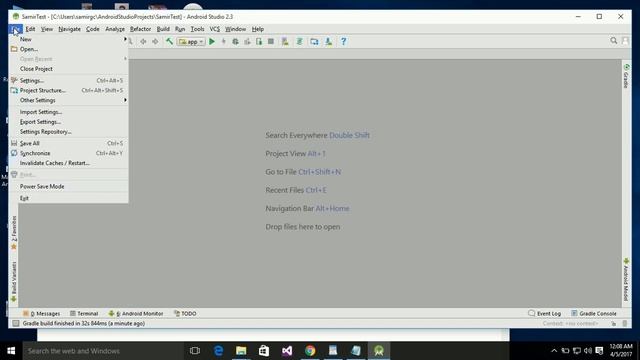Open the Gradle Console button

(594, 313)
